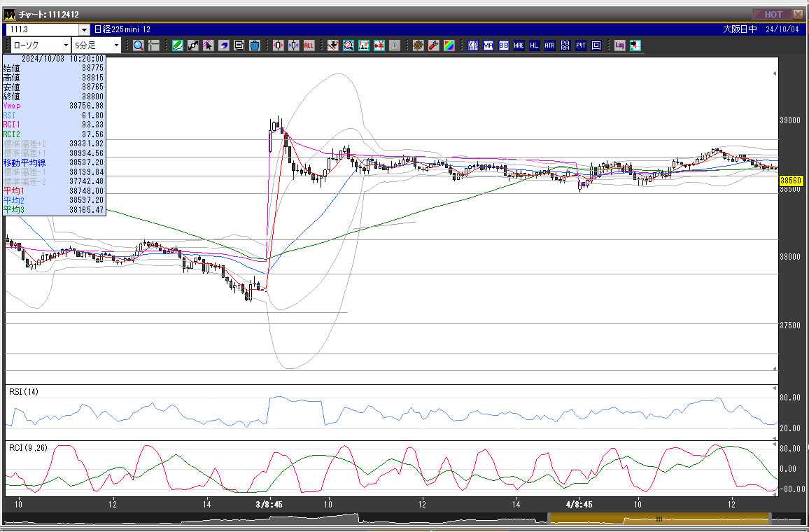Click the 移動平均線 row in data box

54,162
